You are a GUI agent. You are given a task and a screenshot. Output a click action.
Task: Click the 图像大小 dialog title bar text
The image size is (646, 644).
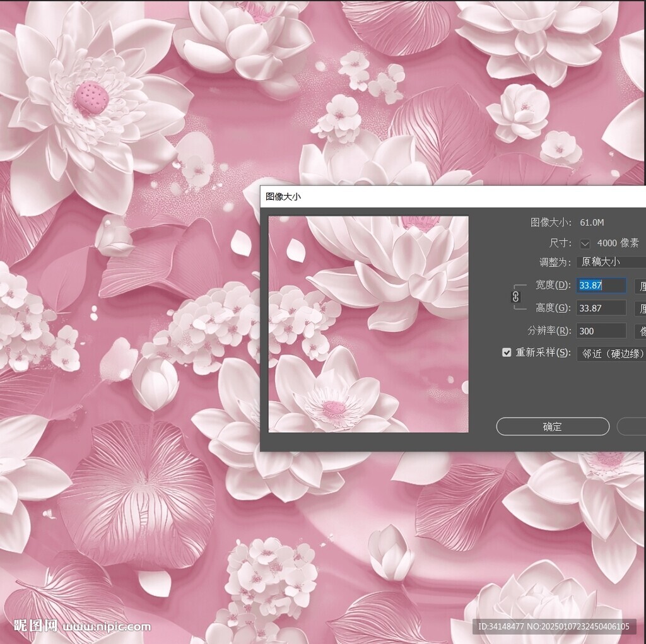pos(283,197)
